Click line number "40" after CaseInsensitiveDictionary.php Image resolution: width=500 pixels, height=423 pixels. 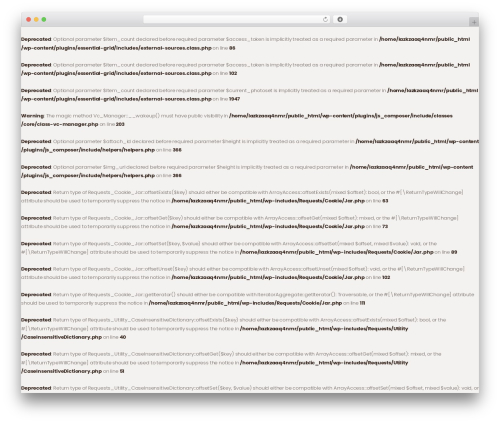[x=123, y=337]
